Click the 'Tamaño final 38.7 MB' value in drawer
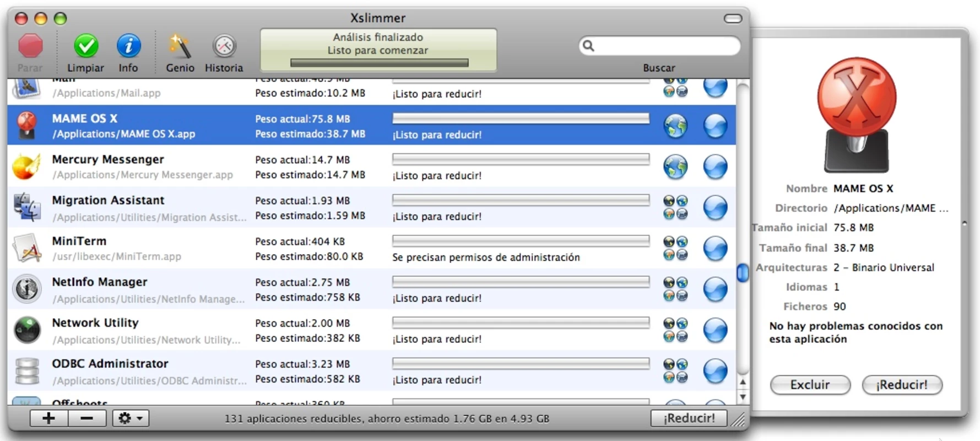Image resolution: width=980 pixels, height=441 pixels. coord(853,248)
